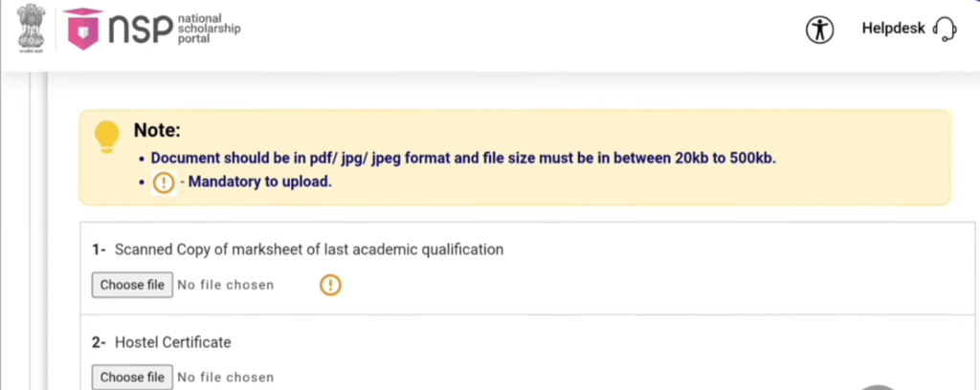Viewport: 980px width, 390px height.
Task: Choose file for the Hostel Certificate
Action: [x=132, y=377]
